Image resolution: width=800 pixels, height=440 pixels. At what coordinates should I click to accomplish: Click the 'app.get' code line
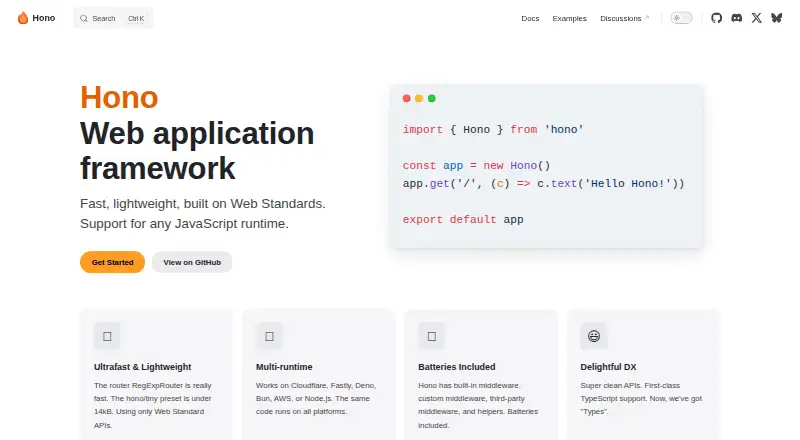pyautogui.click(x=543, y=184)
